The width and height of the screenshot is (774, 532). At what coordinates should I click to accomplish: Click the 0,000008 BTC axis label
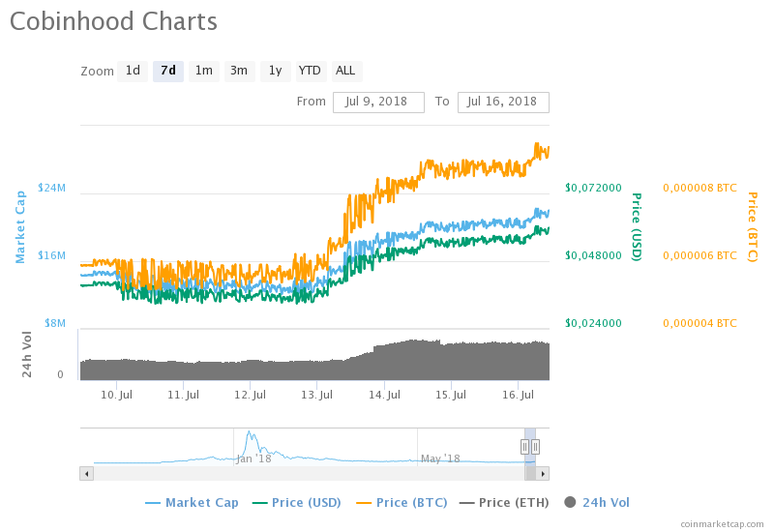coord(700,188)
